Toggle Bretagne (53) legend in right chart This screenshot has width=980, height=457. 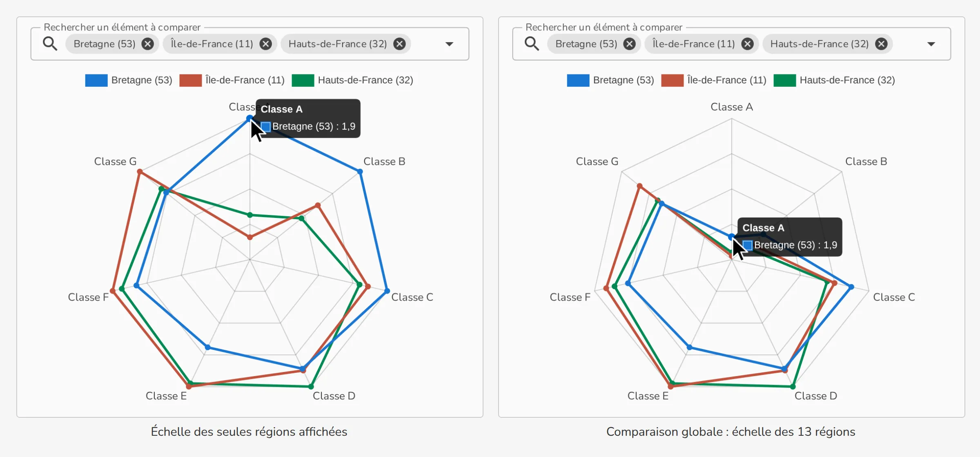coord(610,80)
